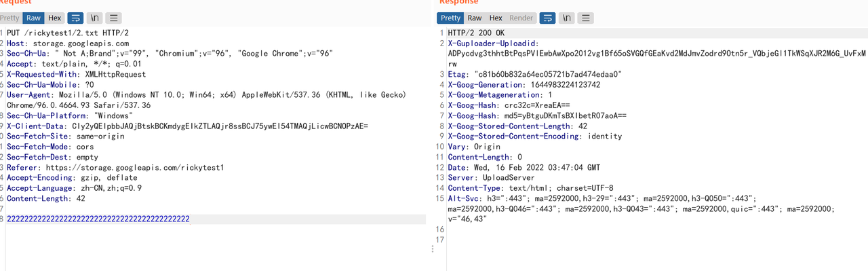The width and height of the screenshot is (868, 271).
Task: Click the Sec-Ch-Ua-Mobile: ?0 line
Action: click(x=50, y=85)
